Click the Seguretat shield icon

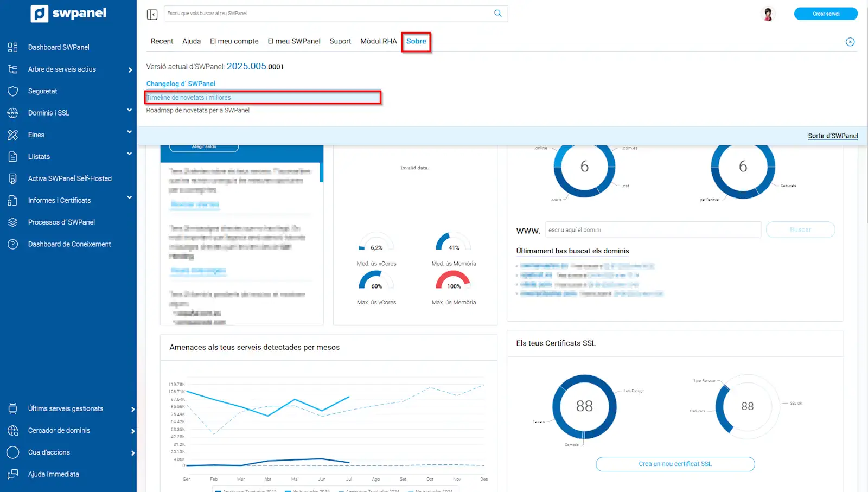point(13,91)
